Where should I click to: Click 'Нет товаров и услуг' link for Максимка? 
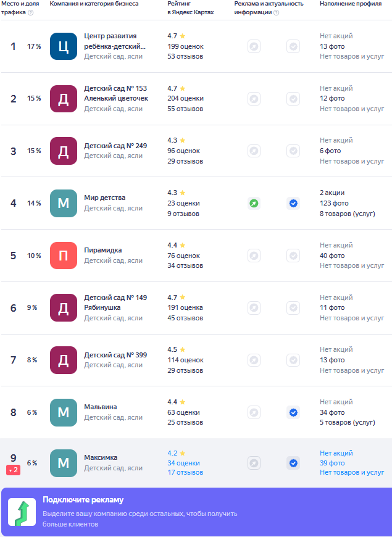pos(352,473)
